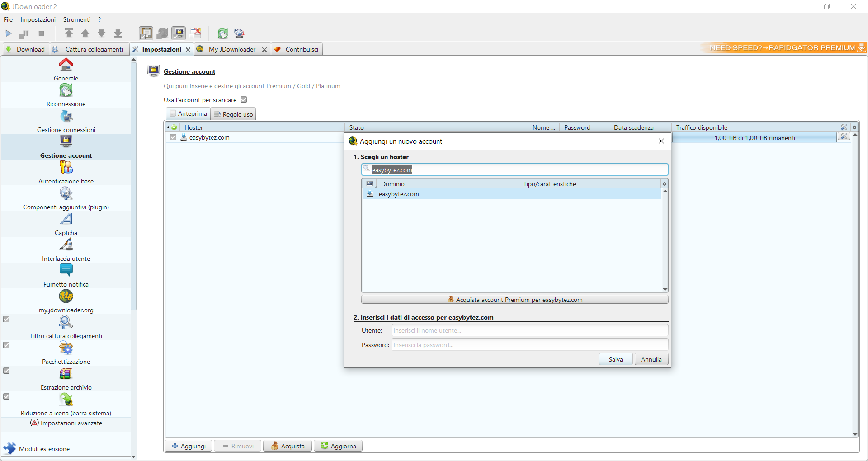Open Filtro cattura collegamenti settings
Viewport: 868px width, 461px height.
click(66, 327)
